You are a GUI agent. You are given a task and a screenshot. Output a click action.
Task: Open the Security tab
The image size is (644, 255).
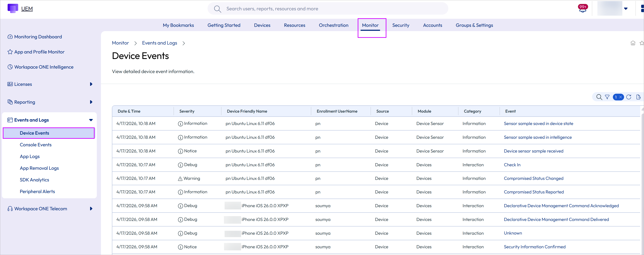coord(401,25)
